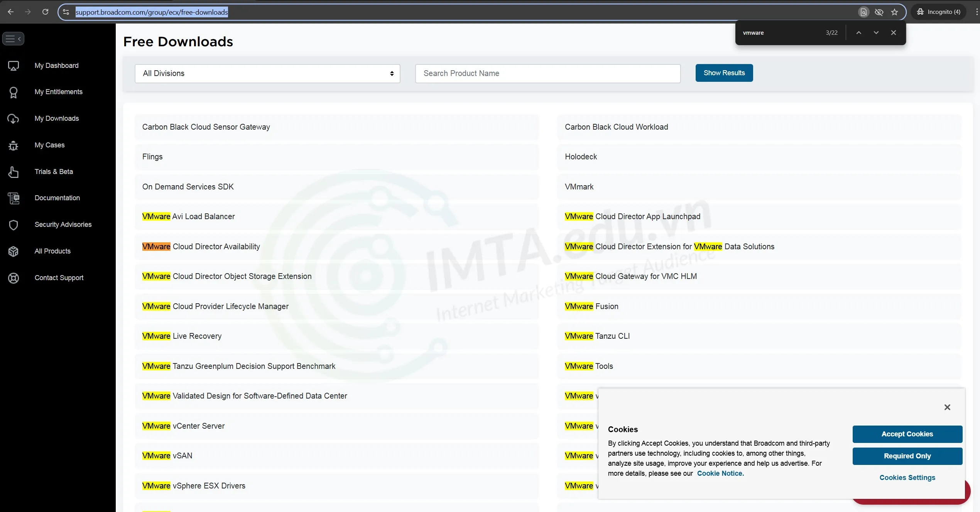This screenshot has height=512, width=980.
Task: Open Documentation via its sidebar icon
Action: (x=14, y=198)
